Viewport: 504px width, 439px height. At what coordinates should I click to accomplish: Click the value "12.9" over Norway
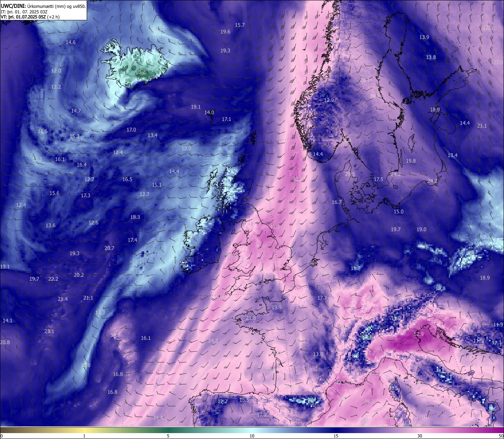[329, 100]
